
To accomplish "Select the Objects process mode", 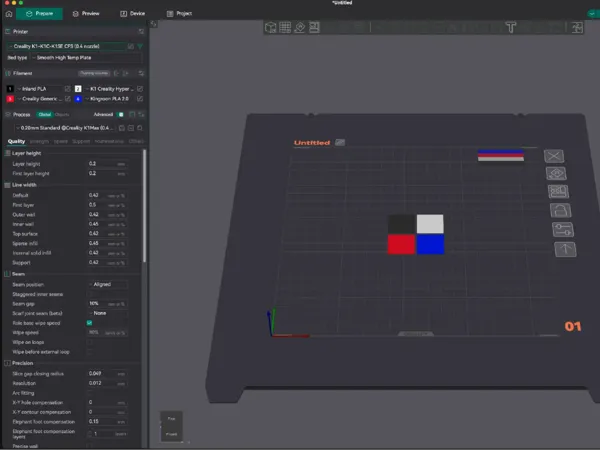I will pos(62,114).
